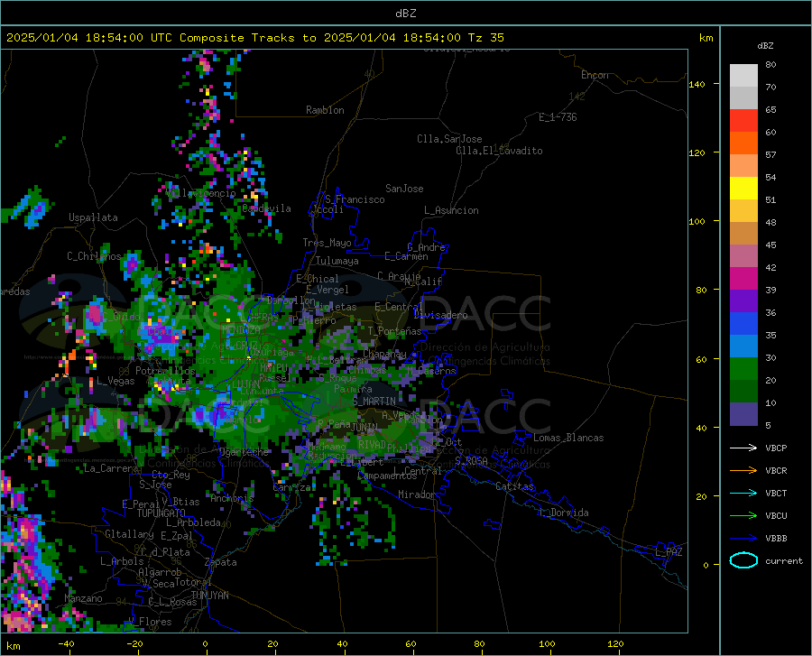The height and width of the screenshot is (656, 812).
Task: Click the Uspallata label on map
Action: coord(93,217)
